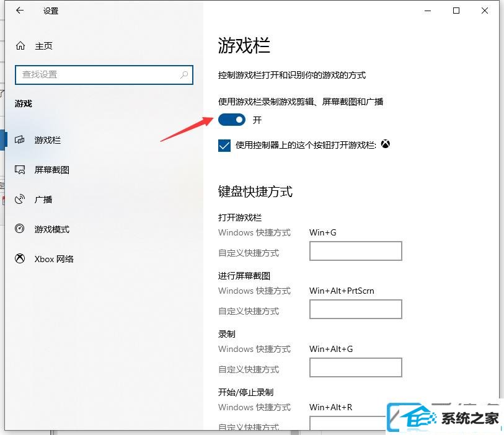Click the 游戏模式 sidebar icon
504x435 pixels.
(x=20, y=229)
